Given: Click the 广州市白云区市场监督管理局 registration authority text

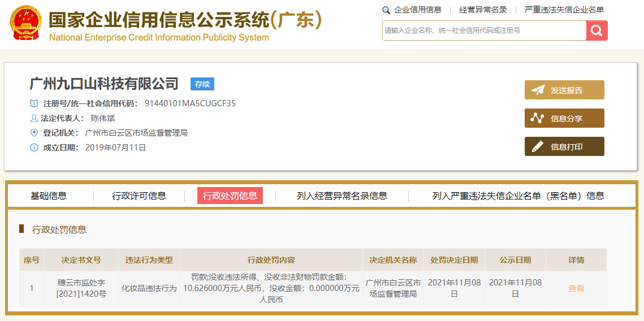Looking at the screenshot, I should pyautogui.click(x=136, y=133).
